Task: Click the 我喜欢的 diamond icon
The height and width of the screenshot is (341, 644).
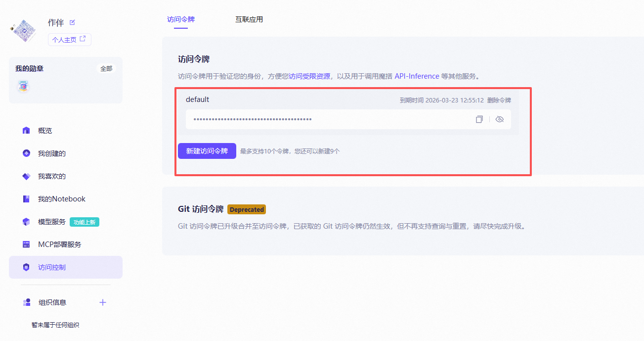Action: coord(26,176)
